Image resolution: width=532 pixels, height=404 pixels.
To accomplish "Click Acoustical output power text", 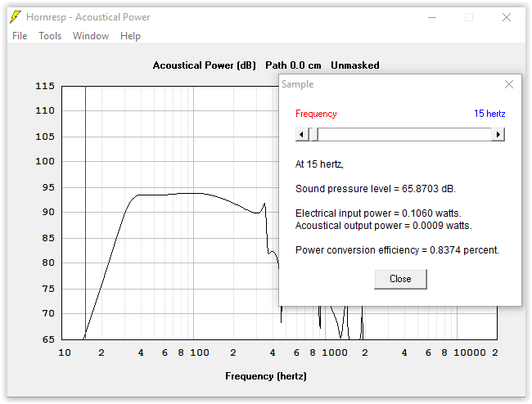I will pos(383,226).
